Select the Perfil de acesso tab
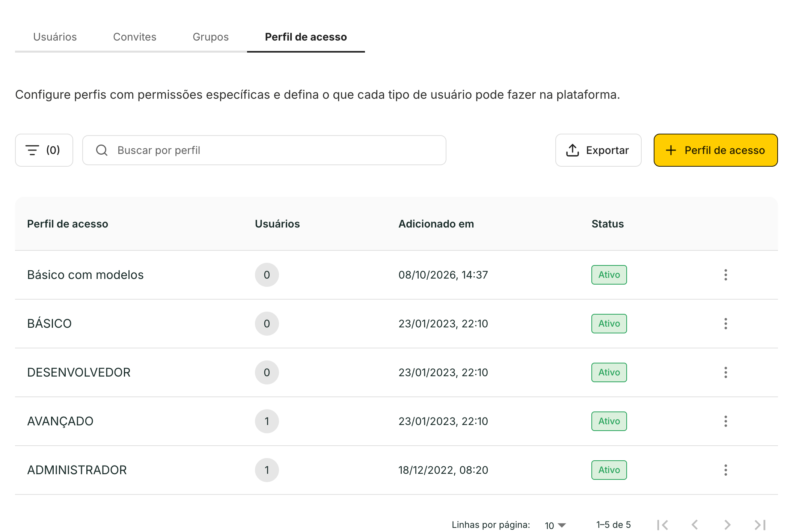This screenshot has height=532, width=793. coord(306,37)
